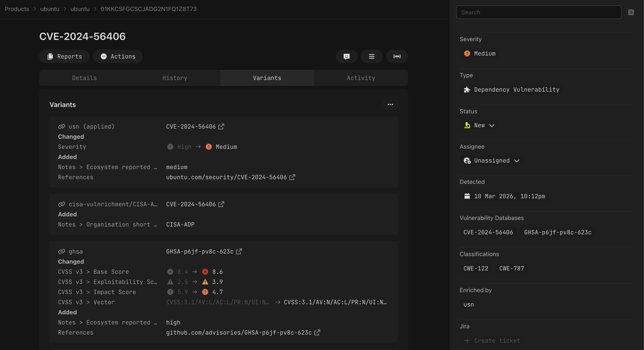This screenshot has width=644, height=350.
Task: Click the external link icon beside CVE-2024-56406
Action: point(222,127)
